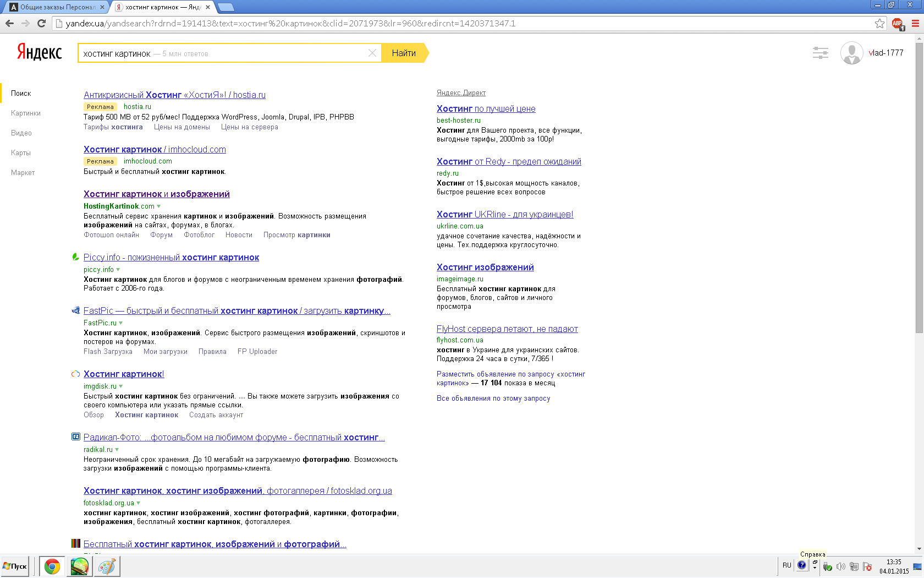Click the imgdisk.ru result favicon

(x=76, y=374)
